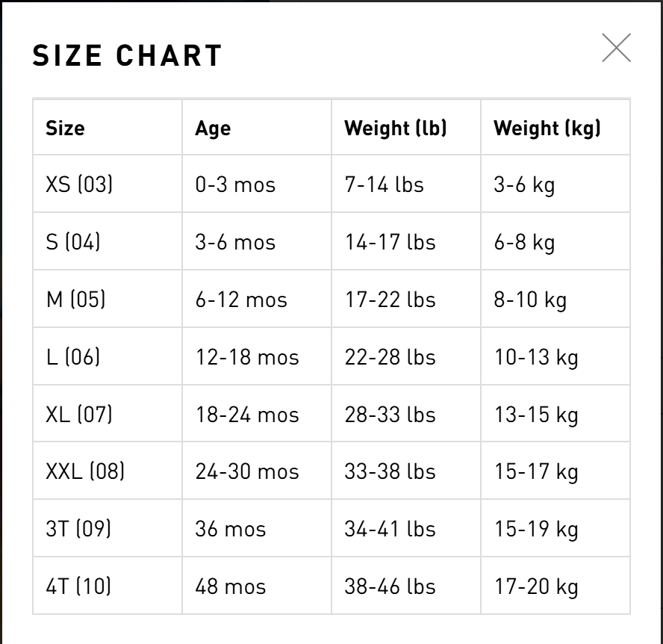663x644 pixels.
Task: Click the 12-18 mos age cell
Action: pyautogui.click(x=247, y=357)
